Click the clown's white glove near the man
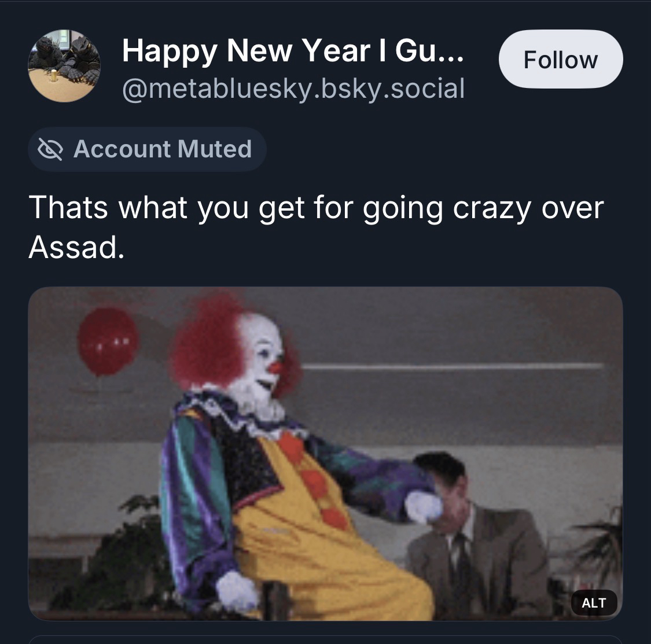 pos(424,507)
